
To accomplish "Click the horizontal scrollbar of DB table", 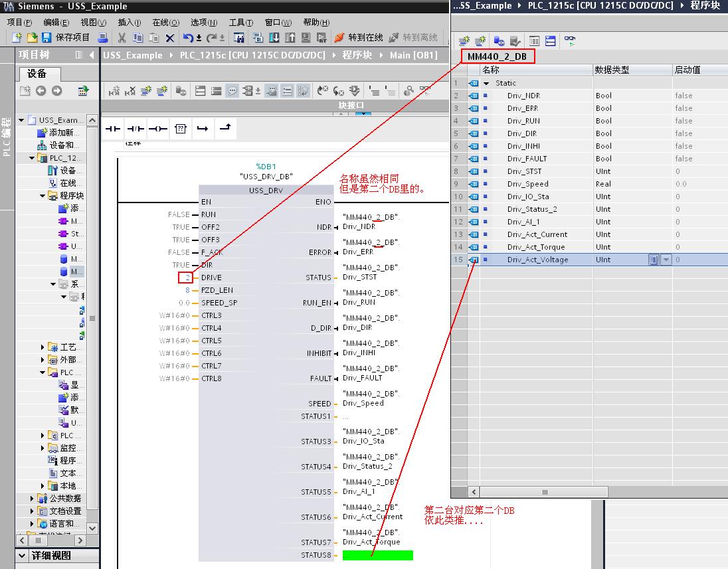I will click(544, 492).
